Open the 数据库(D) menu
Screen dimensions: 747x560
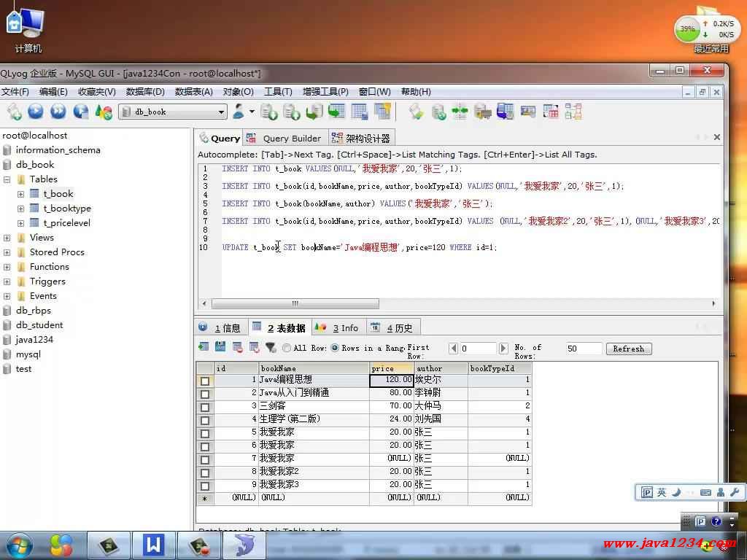click(x=145, y=91)
